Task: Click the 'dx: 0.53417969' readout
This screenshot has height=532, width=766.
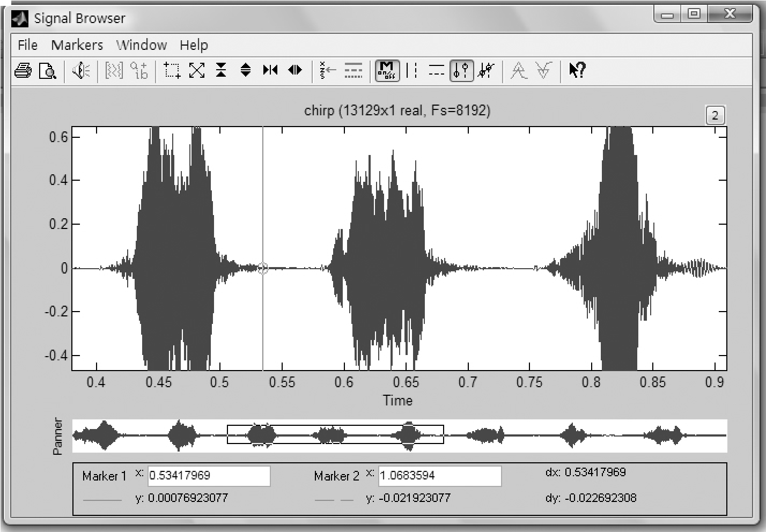Action: [586, 472]
